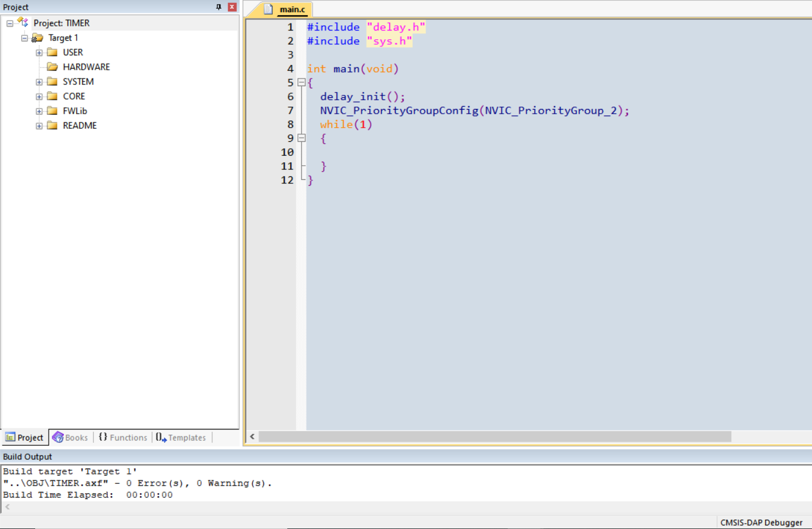Collapse the Target 1 node
The image size is (812, 529).
point(25,38)
